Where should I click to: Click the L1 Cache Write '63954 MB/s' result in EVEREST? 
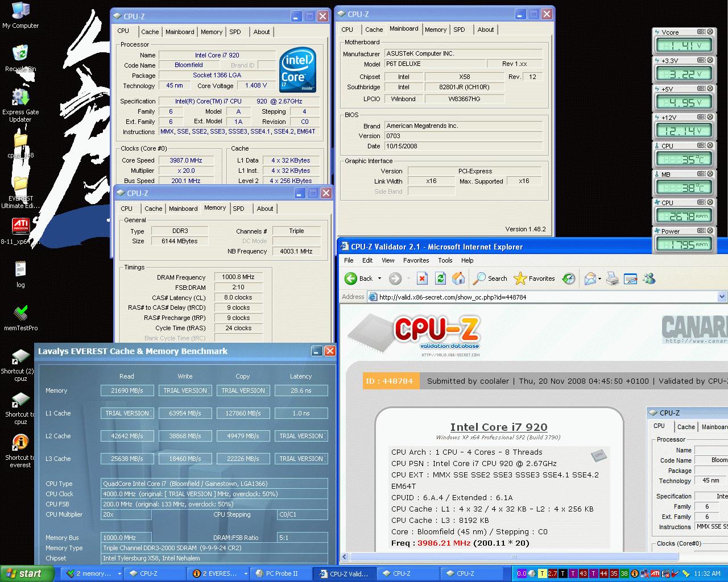(185, 413)
